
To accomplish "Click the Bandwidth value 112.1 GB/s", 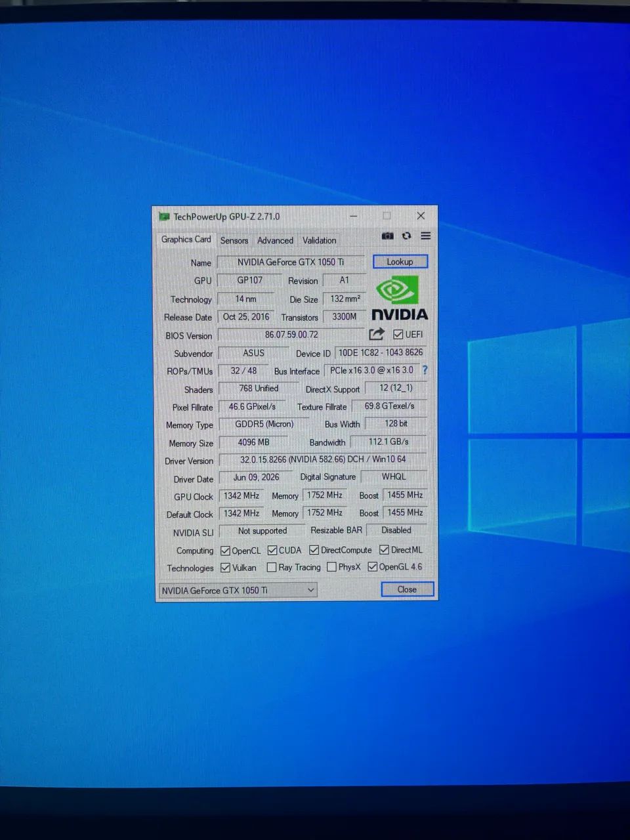I will coord(388,442).
